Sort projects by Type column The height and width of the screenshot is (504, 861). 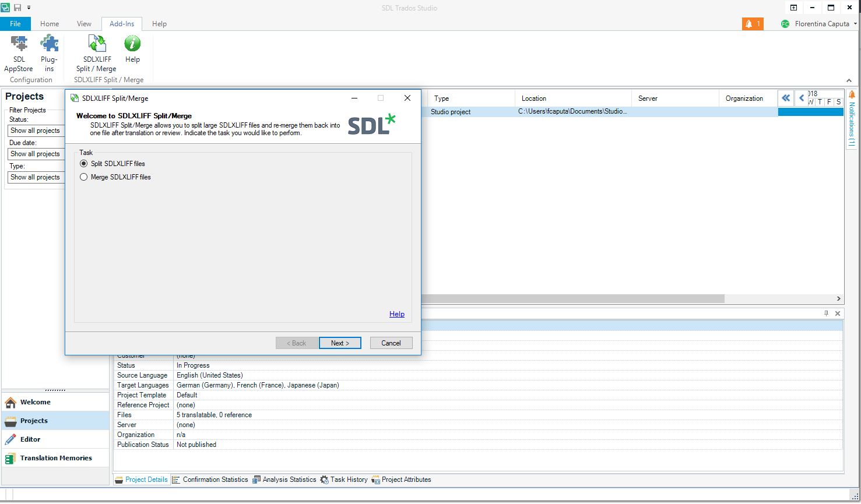(471, 98)
